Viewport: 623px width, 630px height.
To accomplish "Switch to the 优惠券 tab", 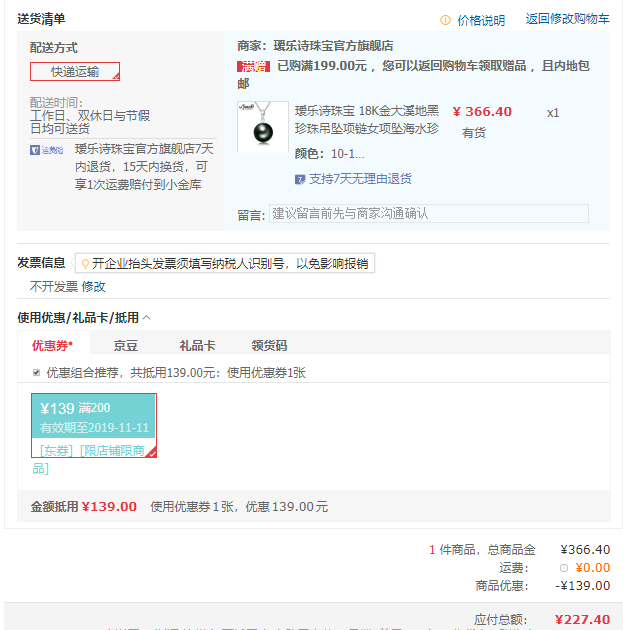I will (53, 345).
